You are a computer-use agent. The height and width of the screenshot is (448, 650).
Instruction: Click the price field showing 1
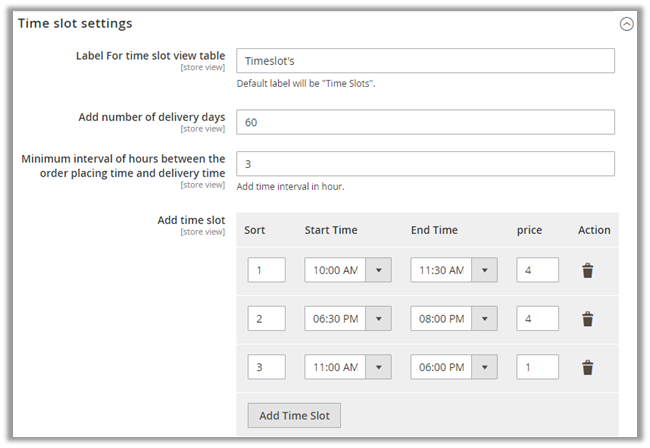[x=537, y=368]
